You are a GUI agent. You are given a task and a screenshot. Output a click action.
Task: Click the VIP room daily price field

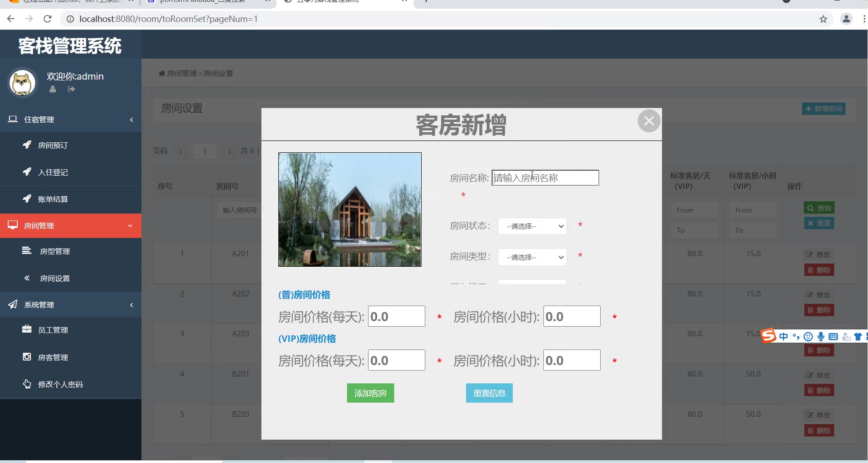tap(396, 360)
